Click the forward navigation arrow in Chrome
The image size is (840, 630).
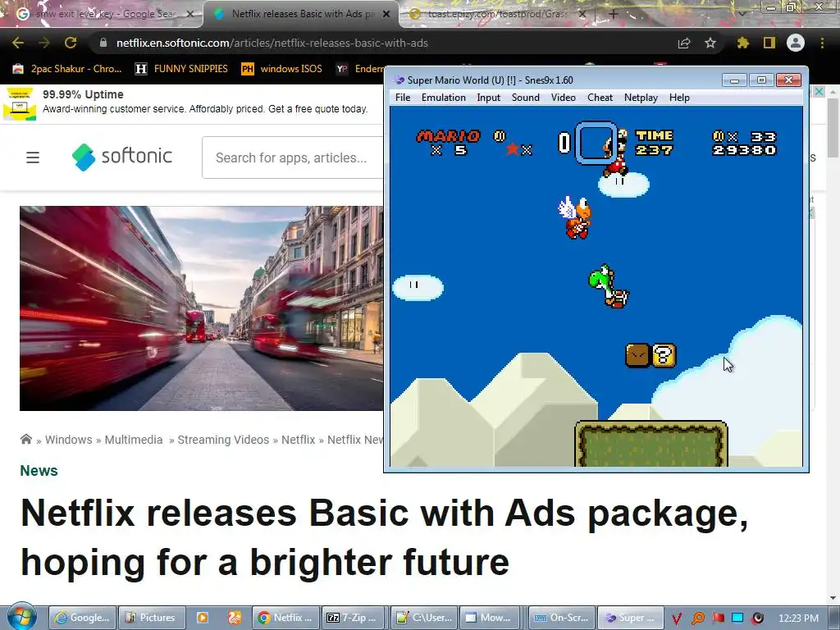pos(44,43)
